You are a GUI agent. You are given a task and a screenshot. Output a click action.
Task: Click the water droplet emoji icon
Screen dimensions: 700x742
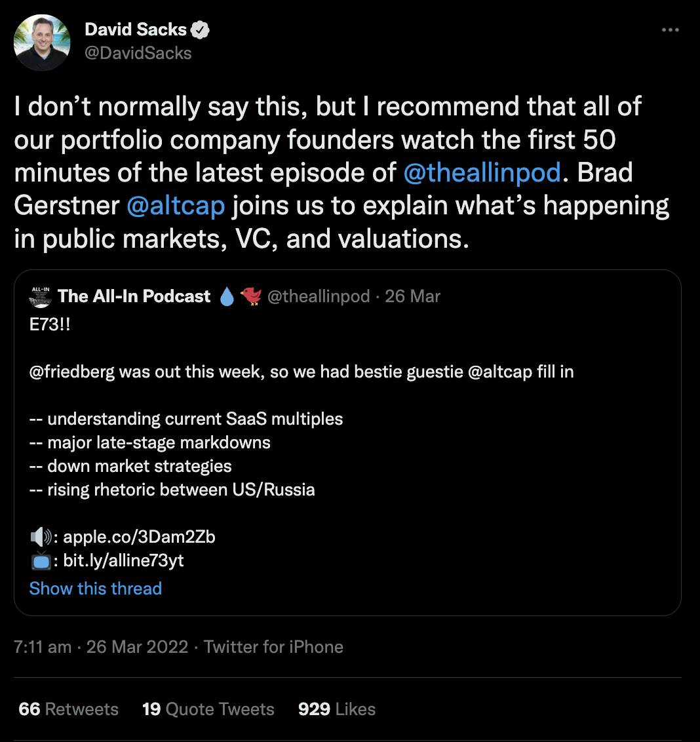pyautogui.click(x=227, y=297)
